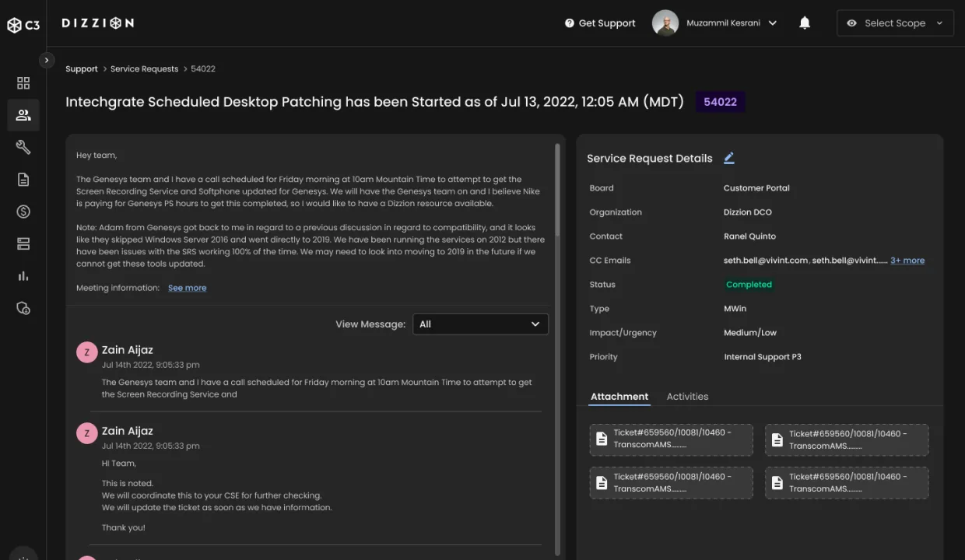The width and height of the screenshot is (965, 560).
Task: Open the View Message All dropdown
Action: [480, 324]
